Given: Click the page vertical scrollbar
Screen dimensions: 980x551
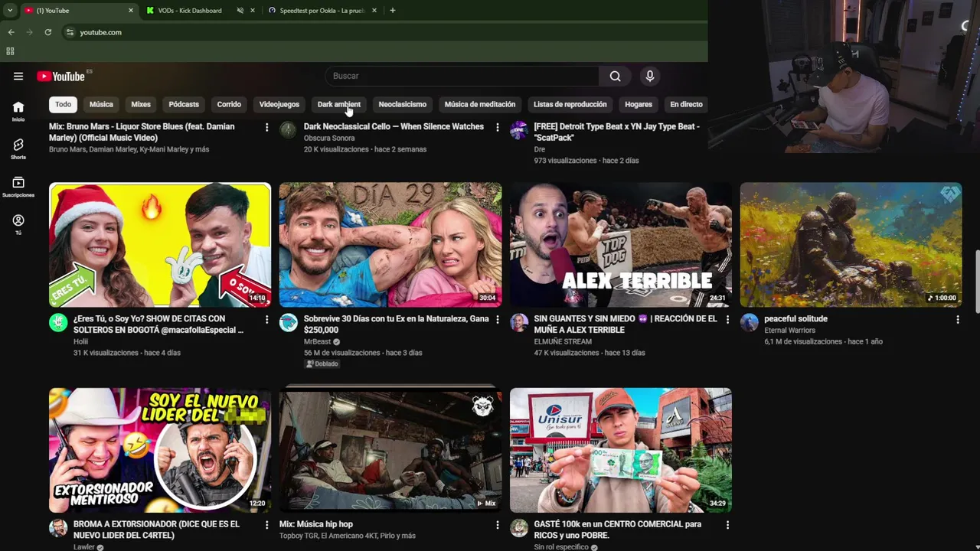Looking at the screenshot, I should [x=977, y=282].
